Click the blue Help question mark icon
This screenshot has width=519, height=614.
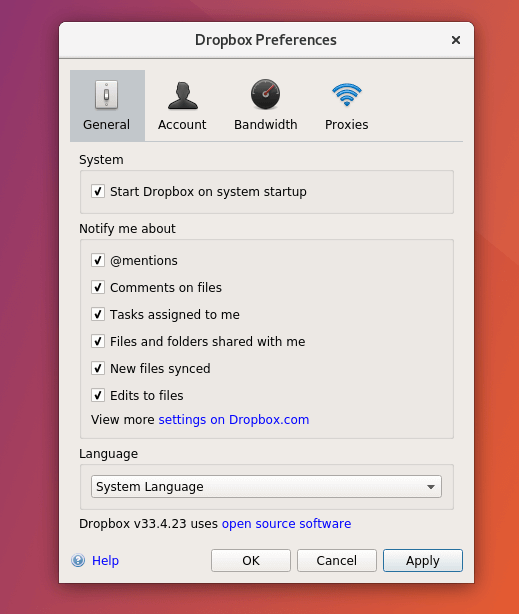click(x=78, y=560)
